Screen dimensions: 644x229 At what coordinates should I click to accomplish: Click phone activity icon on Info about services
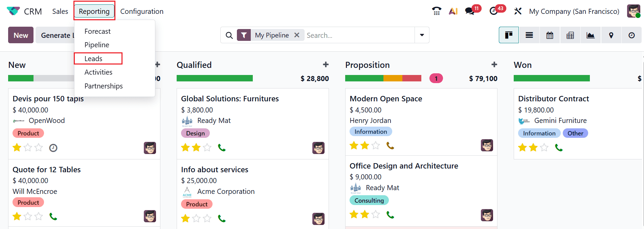(222, 219)
